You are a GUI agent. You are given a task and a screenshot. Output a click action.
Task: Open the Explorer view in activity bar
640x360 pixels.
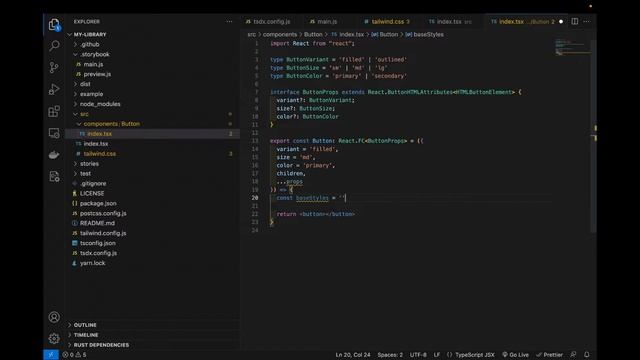tap(54, 25)
